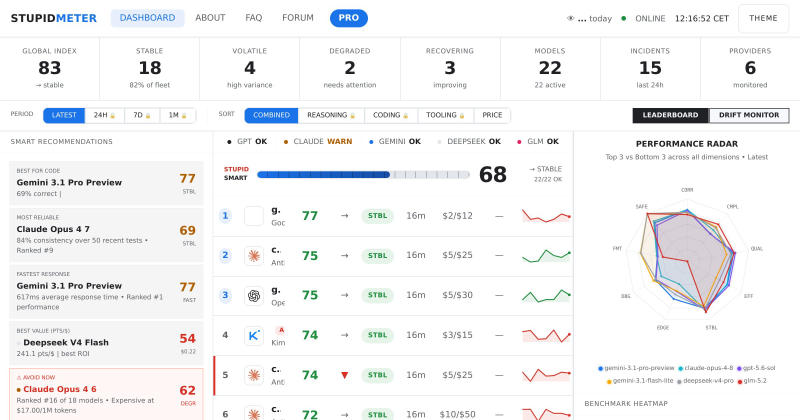
Task: Click the lock icon on 24H period
Action: (x=113, y=116)
